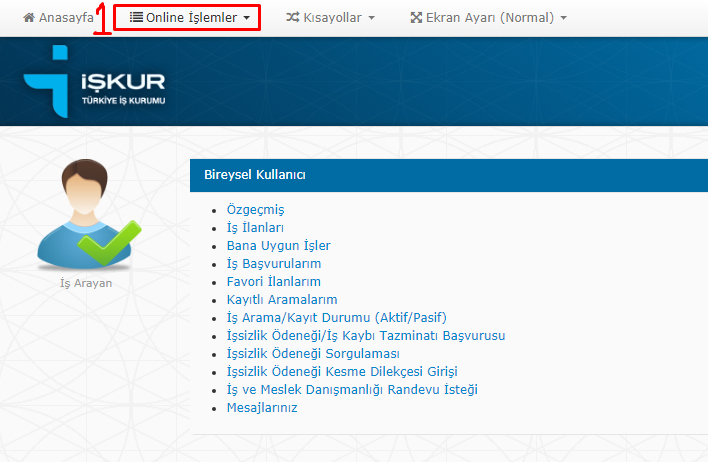Click the İŞKUR logo in the banner

[x=94, y=81]
